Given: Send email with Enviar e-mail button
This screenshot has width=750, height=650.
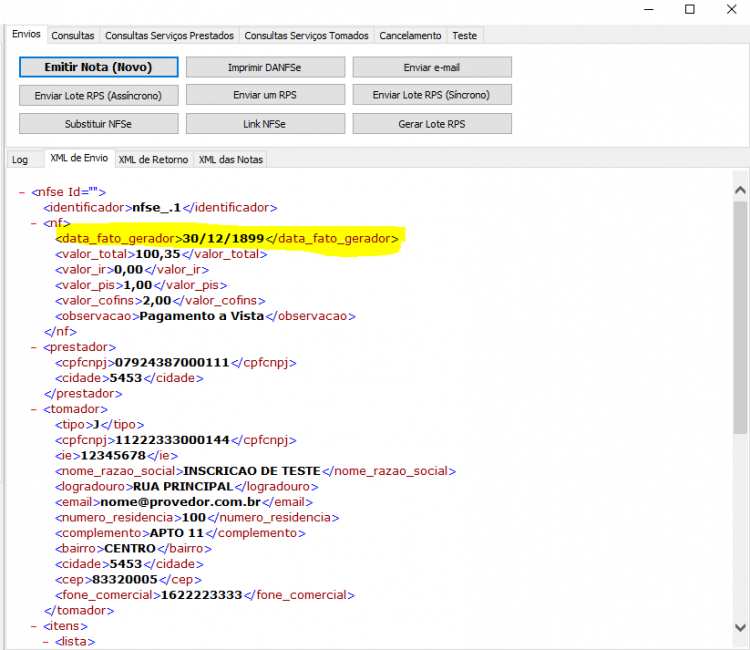Looking at the screenshot, I should [x=432, y=67].
